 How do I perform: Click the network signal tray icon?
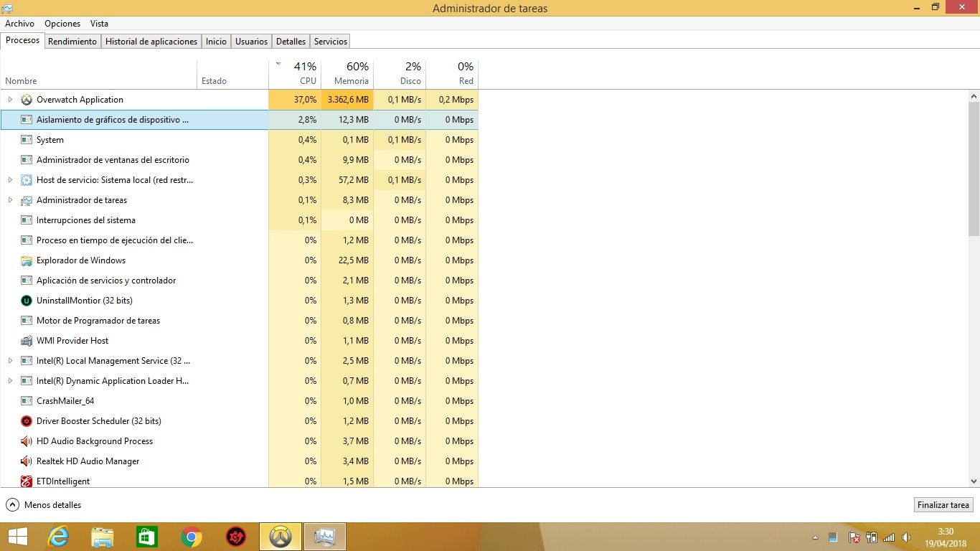click(890, 537)
